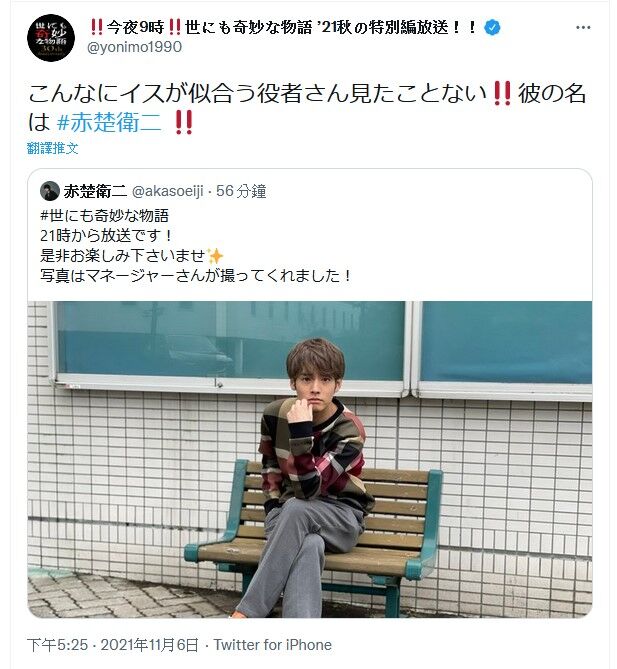Open the yonimo1990 profile avatar
The height and width of the screenshot is (669, 617).
[x=51, y=38]
